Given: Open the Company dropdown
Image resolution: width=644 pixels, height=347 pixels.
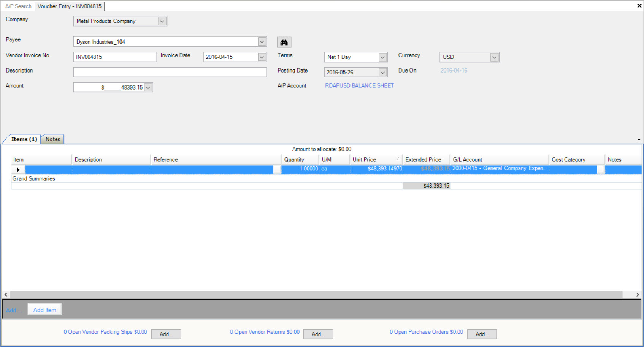Looking at the screenshot, I should click(162, 21).
